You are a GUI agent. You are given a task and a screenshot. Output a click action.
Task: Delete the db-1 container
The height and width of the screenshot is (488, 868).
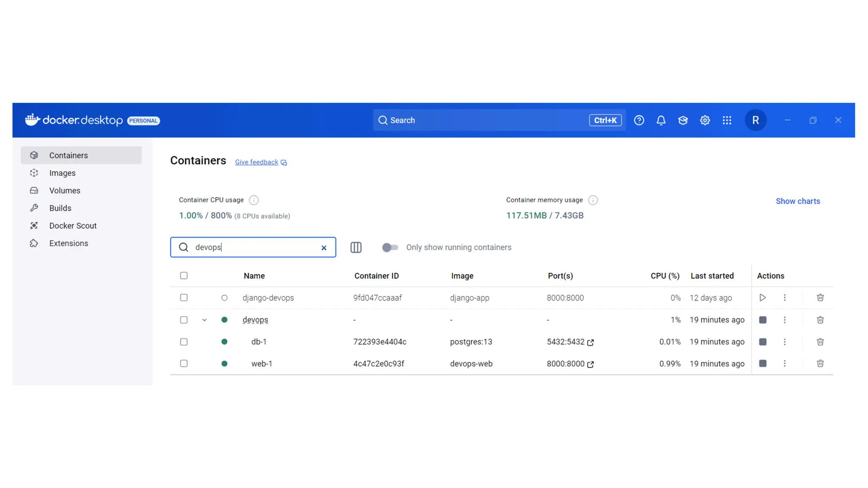tap(820, 342)
